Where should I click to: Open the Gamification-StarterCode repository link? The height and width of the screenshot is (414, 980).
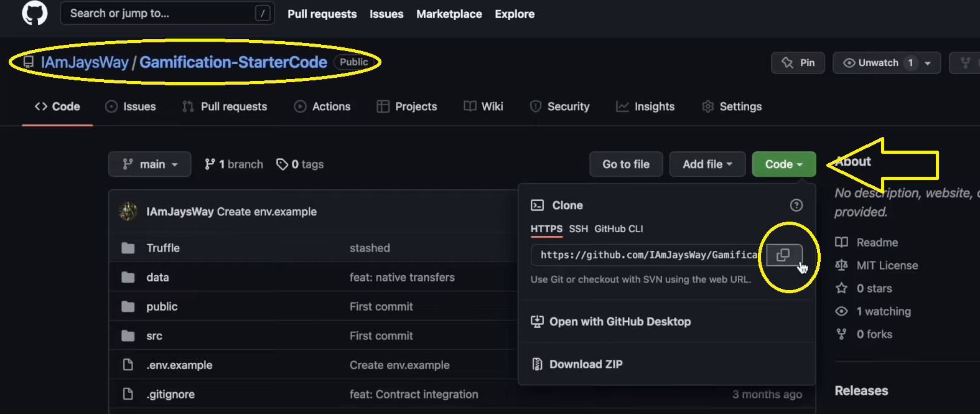(x=233, y=62)
